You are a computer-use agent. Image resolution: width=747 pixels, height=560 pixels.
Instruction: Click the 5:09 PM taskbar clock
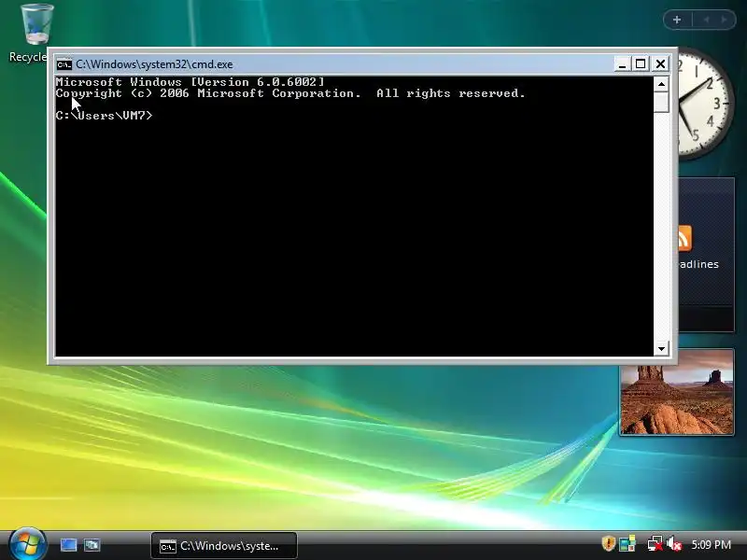coord(711,544)
